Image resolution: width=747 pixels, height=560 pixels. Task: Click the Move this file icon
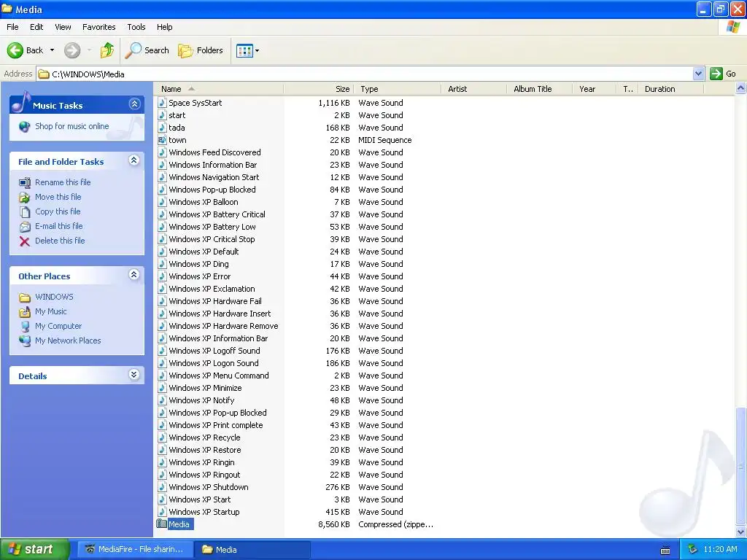pyautogui.click(x=25, y=197)
